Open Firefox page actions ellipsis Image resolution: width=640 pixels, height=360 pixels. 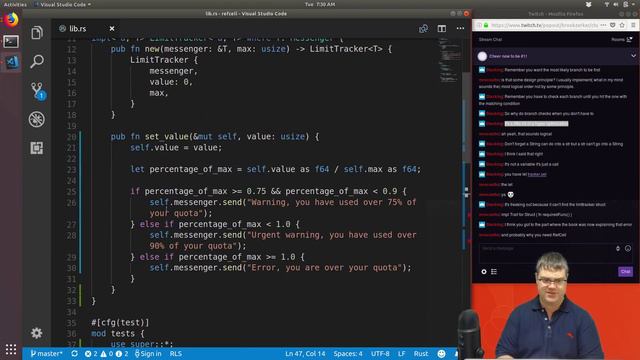[604, 25]
